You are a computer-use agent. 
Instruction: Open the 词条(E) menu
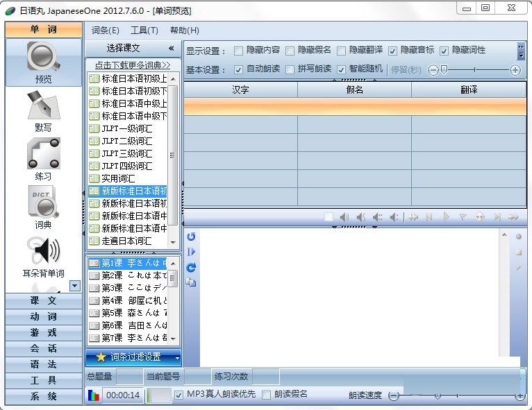click(105, 31)
